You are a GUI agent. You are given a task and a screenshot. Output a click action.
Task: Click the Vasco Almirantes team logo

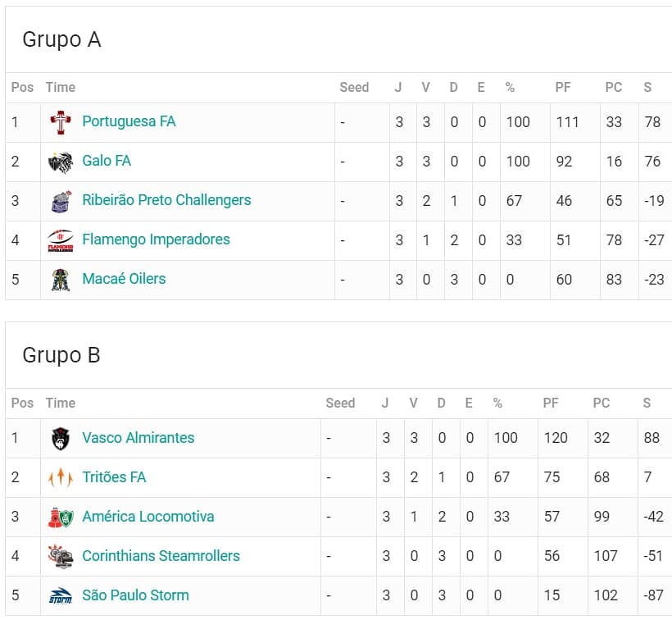pos(61,439)
